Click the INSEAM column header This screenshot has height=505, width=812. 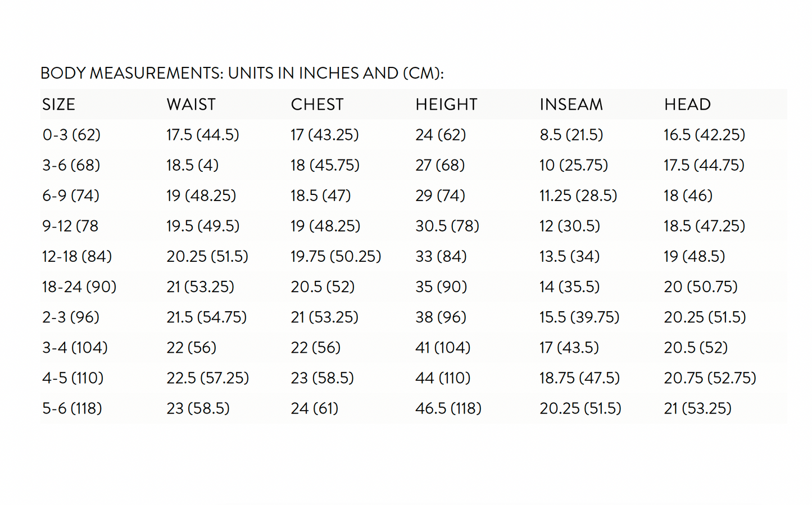(571, 104)
